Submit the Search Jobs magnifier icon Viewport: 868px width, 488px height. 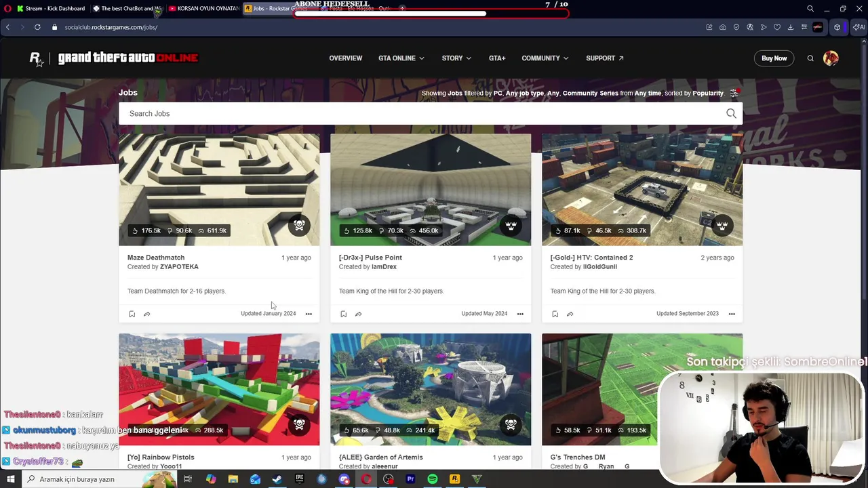coord(731,114)
